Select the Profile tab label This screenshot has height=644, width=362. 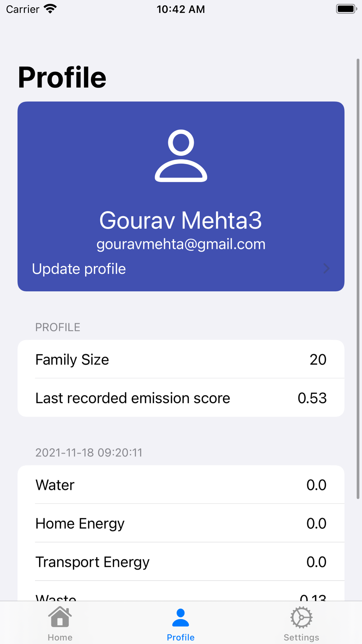coord(181,637)
